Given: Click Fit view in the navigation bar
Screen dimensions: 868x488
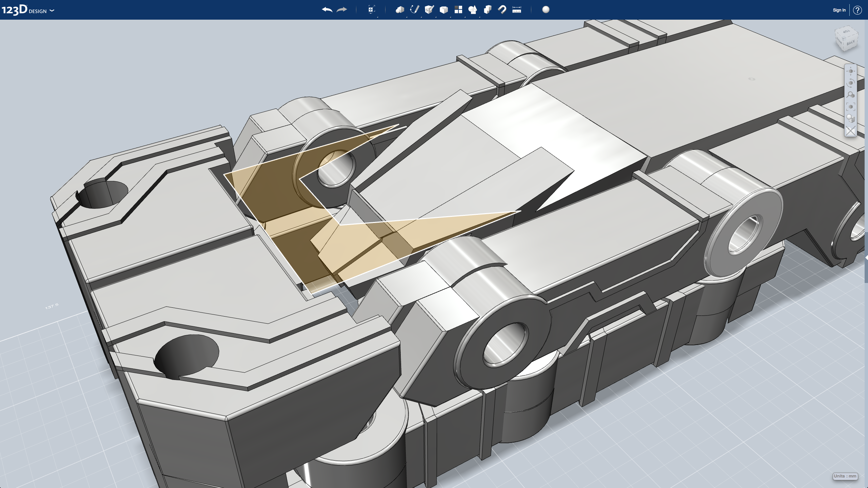Looking at the screenshot, I should (x=851, y=107).
